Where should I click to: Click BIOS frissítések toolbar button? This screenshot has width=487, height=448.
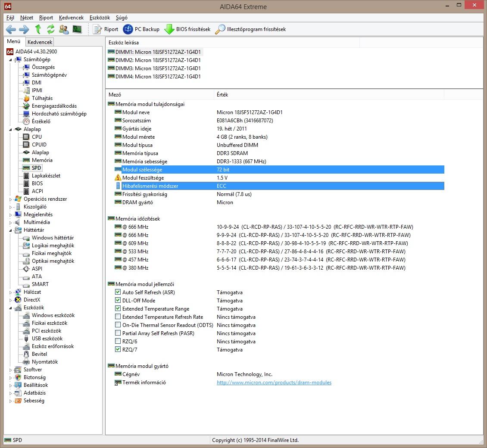click(x=187, y=29)
